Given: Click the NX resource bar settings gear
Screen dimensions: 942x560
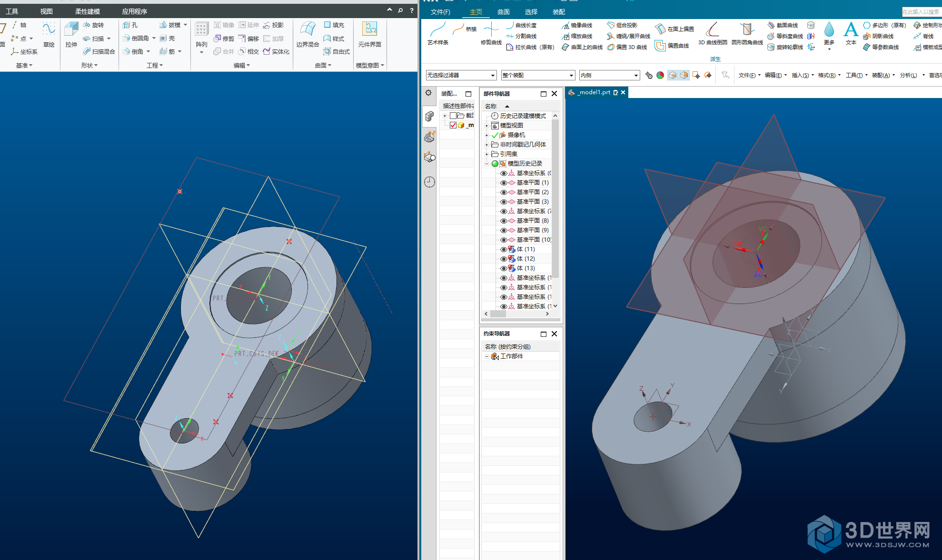Looking at the screenshot, I should click(428, 93).
